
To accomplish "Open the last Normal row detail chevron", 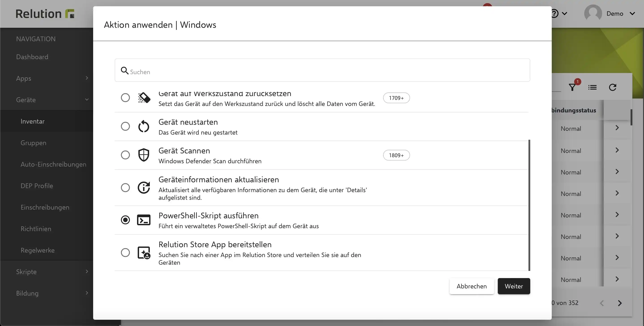I will tap(617, 279).
